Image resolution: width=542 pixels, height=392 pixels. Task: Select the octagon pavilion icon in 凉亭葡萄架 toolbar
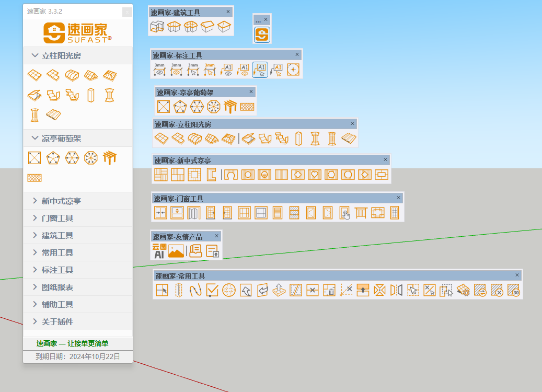pyautogui.click(x=213, y=107)
